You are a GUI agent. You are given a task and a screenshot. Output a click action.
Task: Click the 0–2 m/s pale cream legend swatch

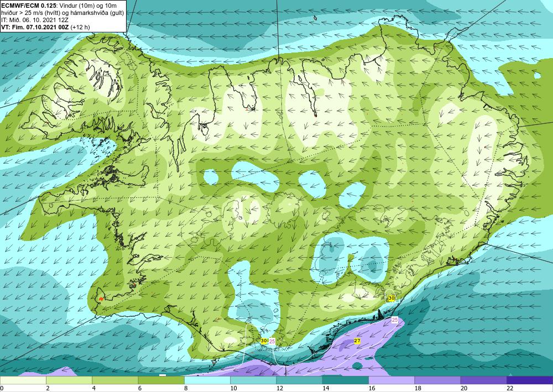tap(23, 380)
